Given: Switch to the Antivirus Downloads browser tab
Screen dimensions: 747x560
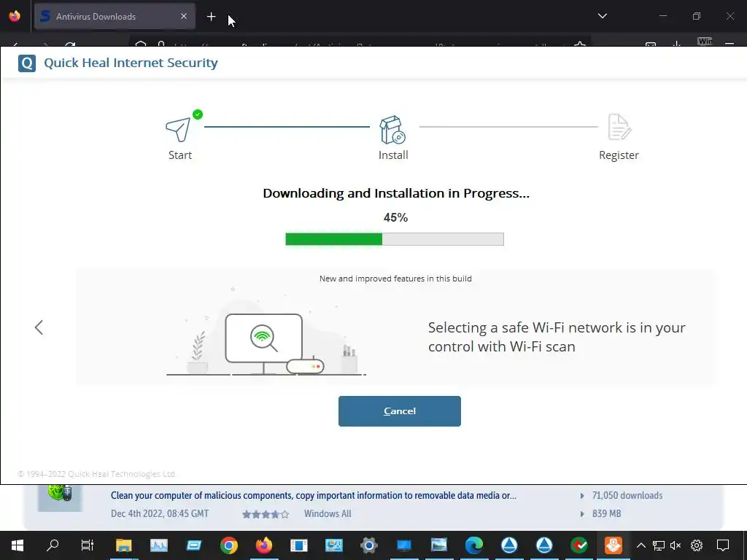Looking at the screenshot, I should coord(115,17).
